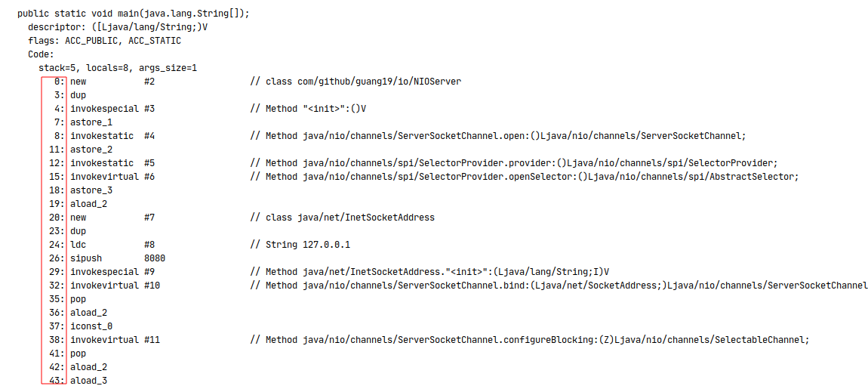Click ServerSocketChannel.bind method comment
Viewport: 868px width, 386px height.
559,286
